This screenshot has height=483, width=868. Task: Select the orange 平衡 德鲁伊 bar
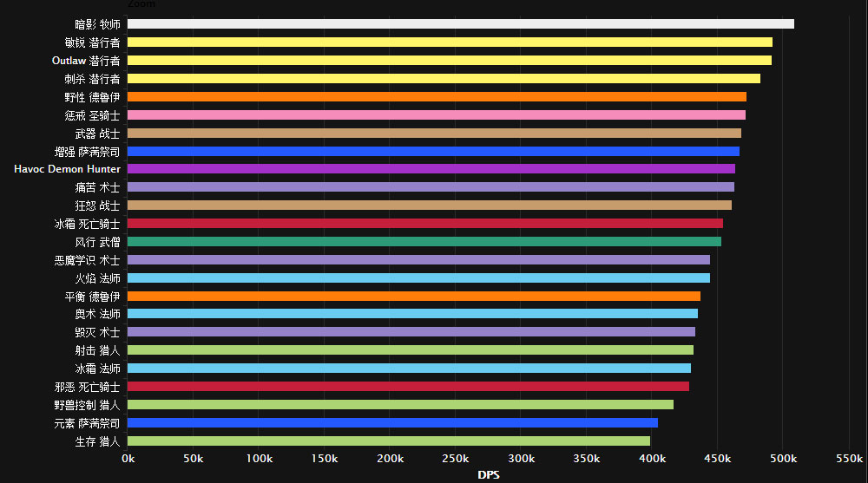point(414,297)
